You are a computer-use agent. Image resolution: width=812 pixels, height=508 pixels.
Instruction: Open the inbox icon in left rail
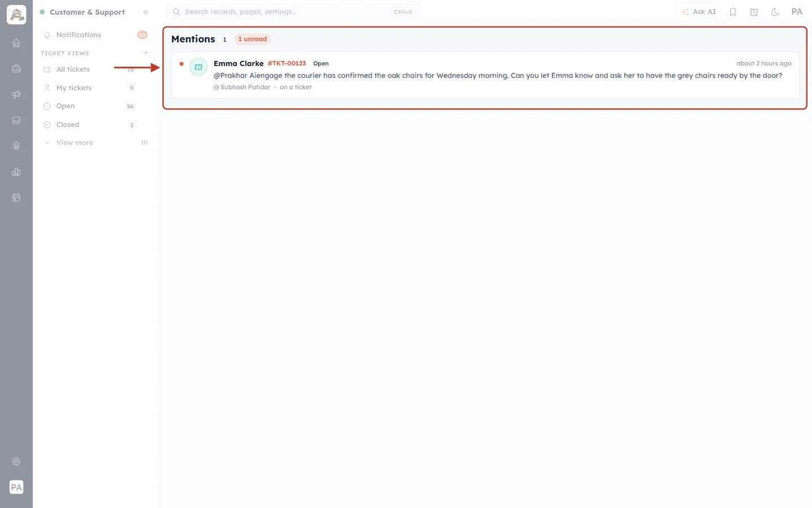[16, 120]
